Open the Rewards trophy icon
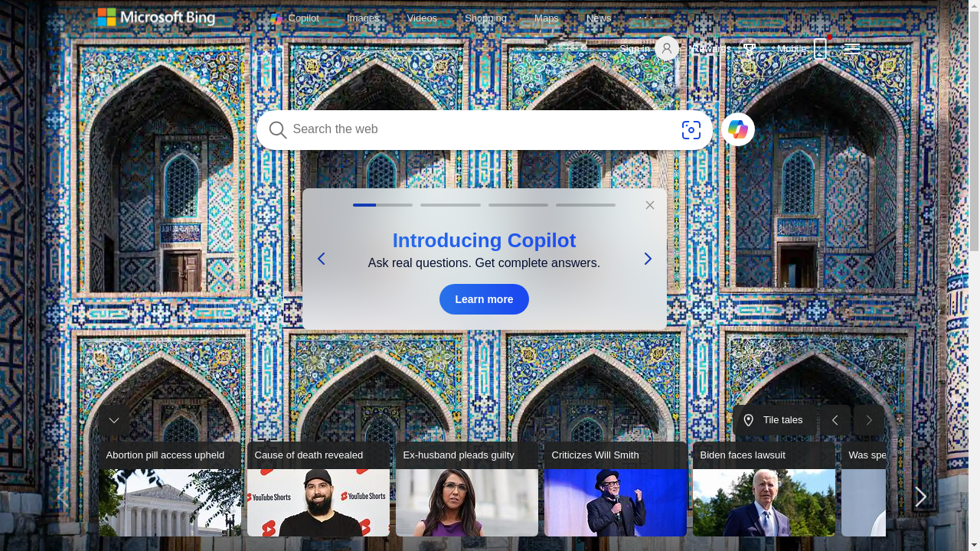Image resolution: width=980 pixels, height=551 pixels. [x=750, y=48]
